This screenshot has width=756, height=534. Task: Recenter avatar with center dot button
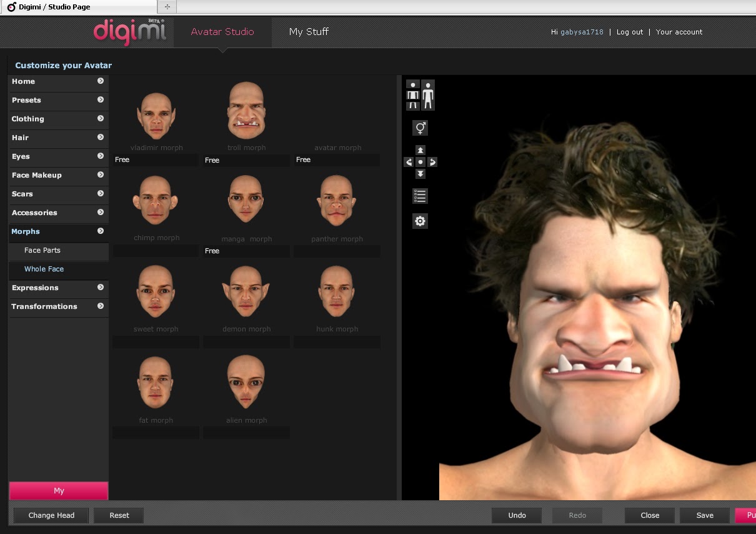[x=420, y=162]
